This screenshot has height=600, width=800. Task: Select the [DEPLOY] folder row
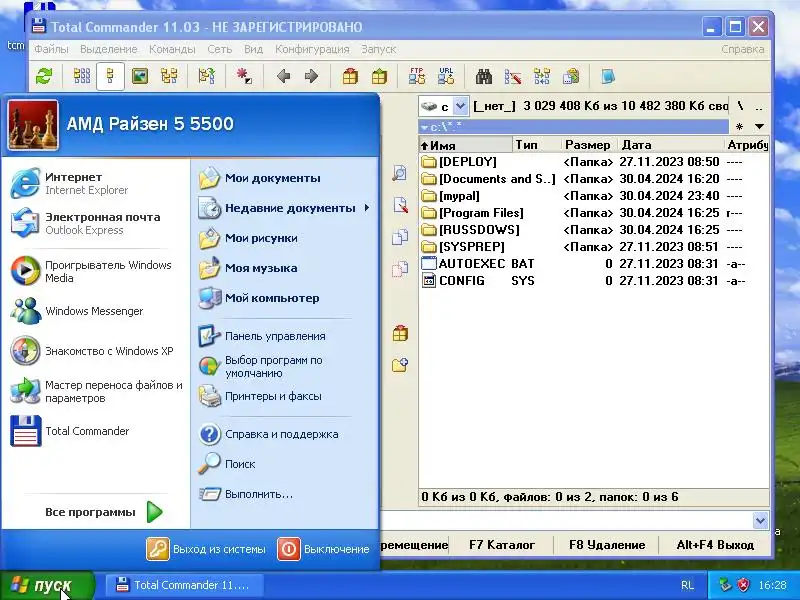point(593,162)
